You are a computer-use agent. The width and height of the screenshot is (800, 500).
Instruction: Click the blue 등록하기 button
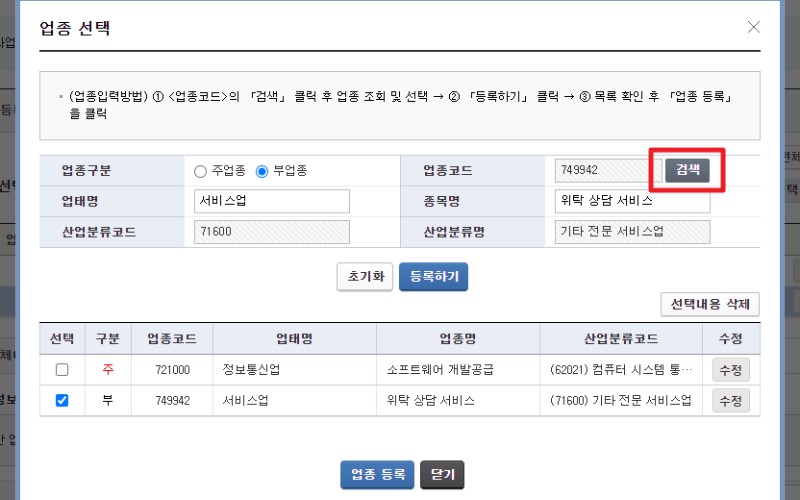(434, 277)
